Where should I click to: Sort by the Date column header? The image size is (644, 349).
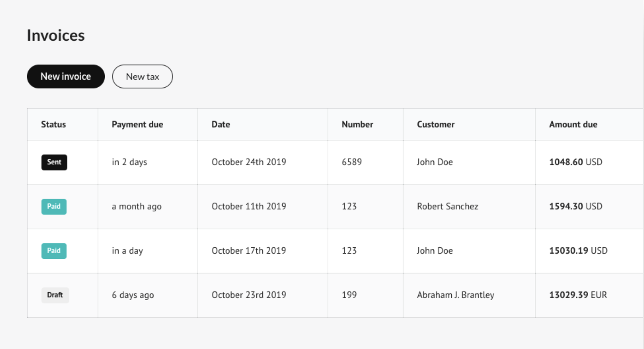point(220,124)
